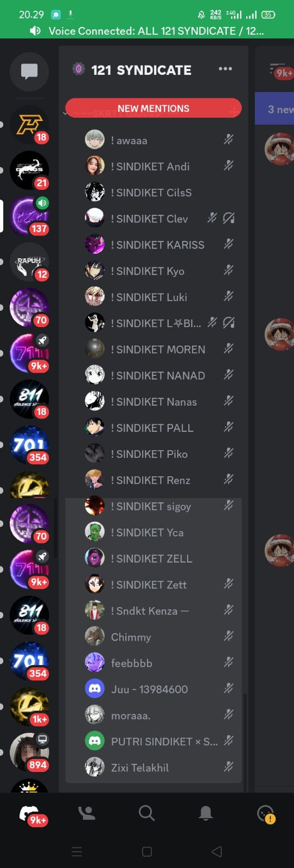The width and height of the screenshot is (294, 868).
Task: Open the friends tab icon
Action: [87, 813]
